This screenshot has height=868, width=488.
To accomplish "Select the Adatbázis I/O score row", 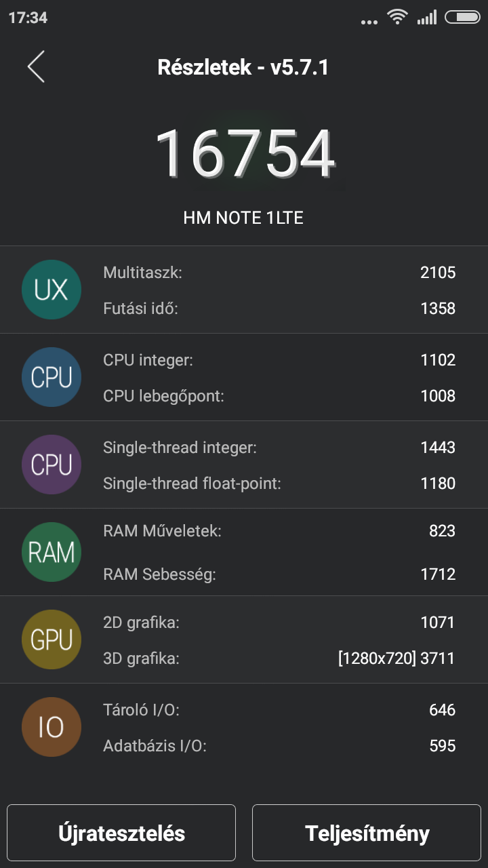I will pyautogui.click(x=279, y=746).
